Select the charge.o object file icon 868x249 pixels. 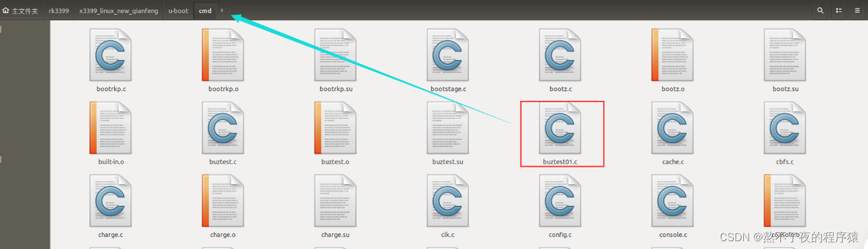(223, 201)
